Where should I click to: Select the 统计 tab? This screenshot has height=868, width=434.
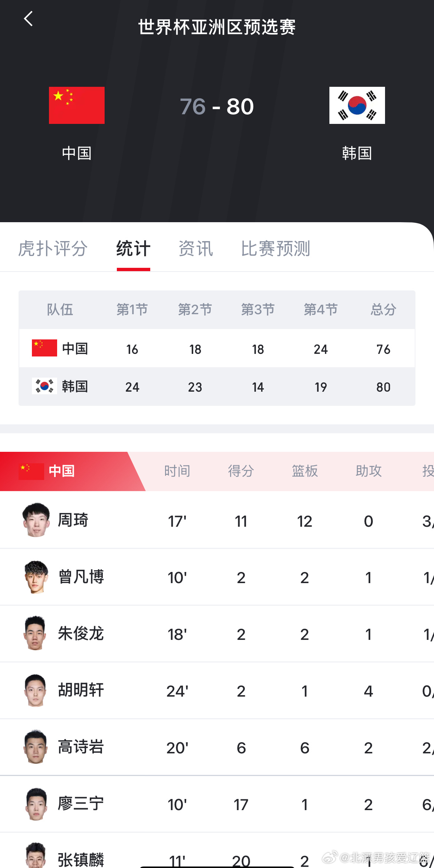[x=133, y=248]
